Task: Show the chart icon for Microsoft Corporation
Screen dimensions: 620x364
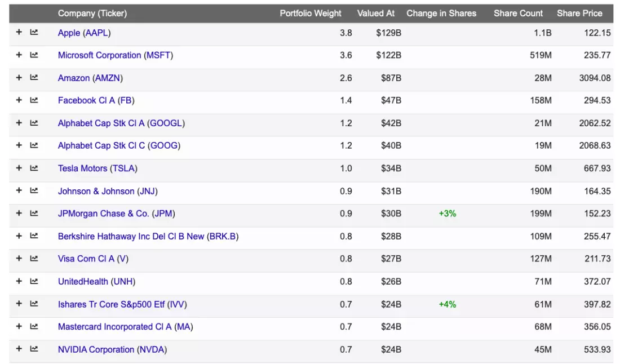Action: tap(34, 55)
